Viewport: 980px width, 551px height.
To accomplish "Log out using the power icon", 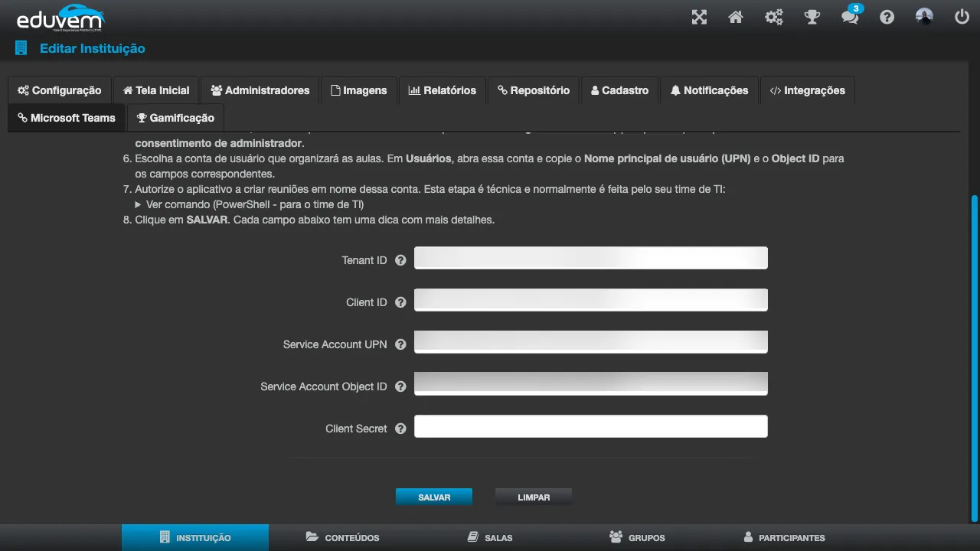I will click(x=962, y=17).
